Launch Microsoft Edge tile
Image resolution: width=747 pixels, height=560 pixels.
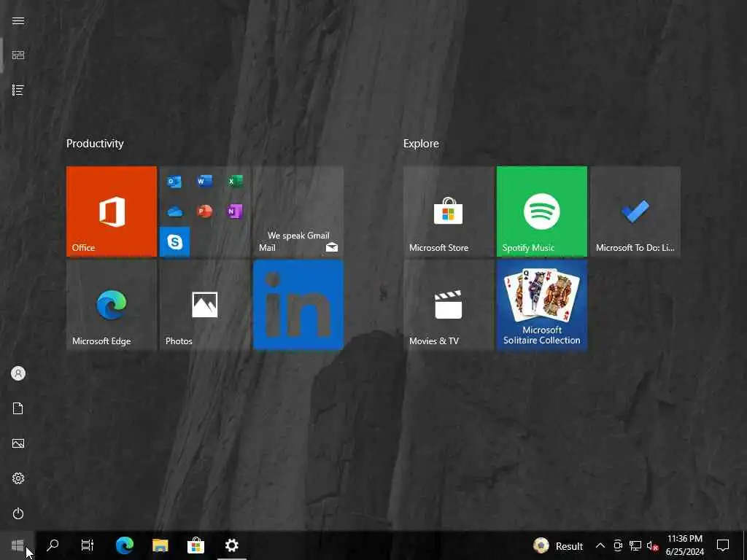click(112, 305)
